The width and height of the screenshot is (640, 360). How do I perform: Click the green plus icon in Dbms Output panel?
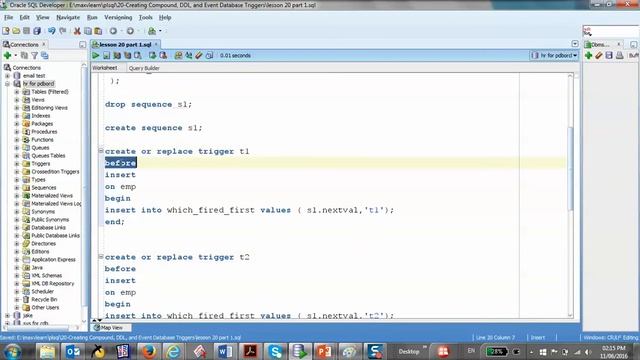point(588,56)
